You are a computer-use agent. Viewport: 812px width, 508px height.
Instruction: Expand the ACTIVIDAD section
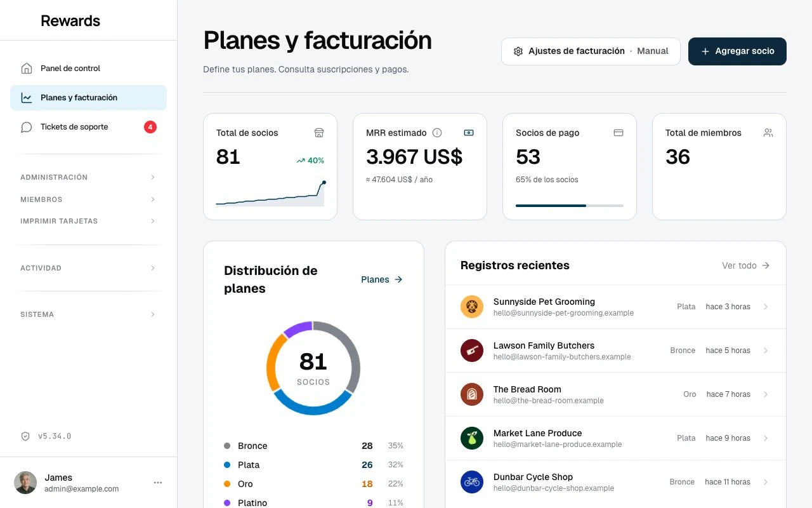point(88,268)
